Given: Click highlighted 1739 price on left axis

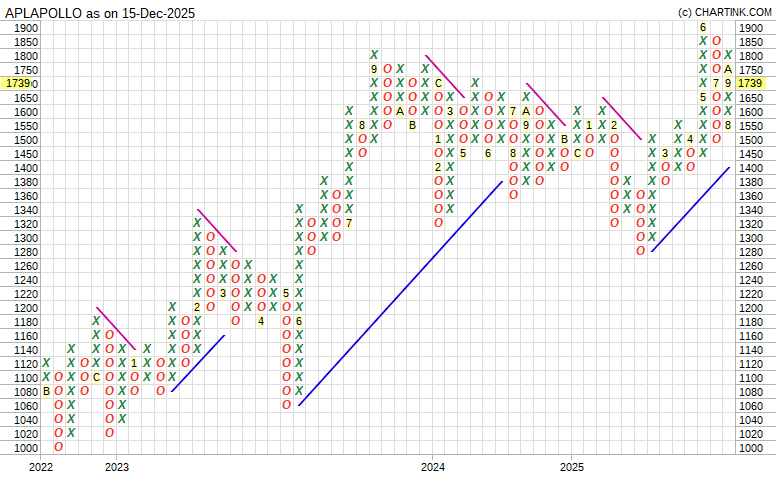Looking at the screenshot, I should coord(18,84).
